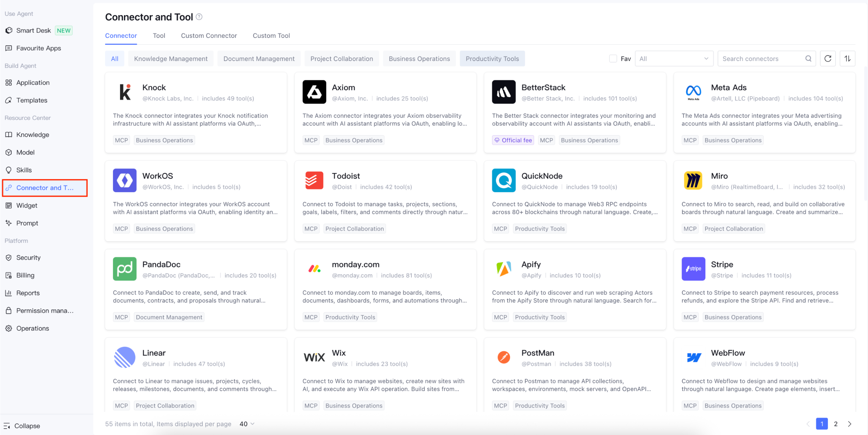The height and width of the screenshot is (435, 868).
Task: Select page 1 in pagination
Action: pos(822,424)
